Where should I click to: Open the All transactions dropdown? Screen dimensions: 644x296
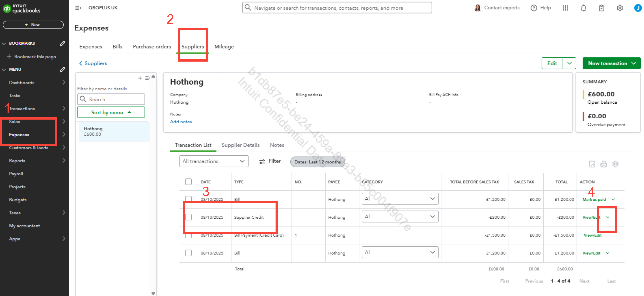(x=213, y=161)
